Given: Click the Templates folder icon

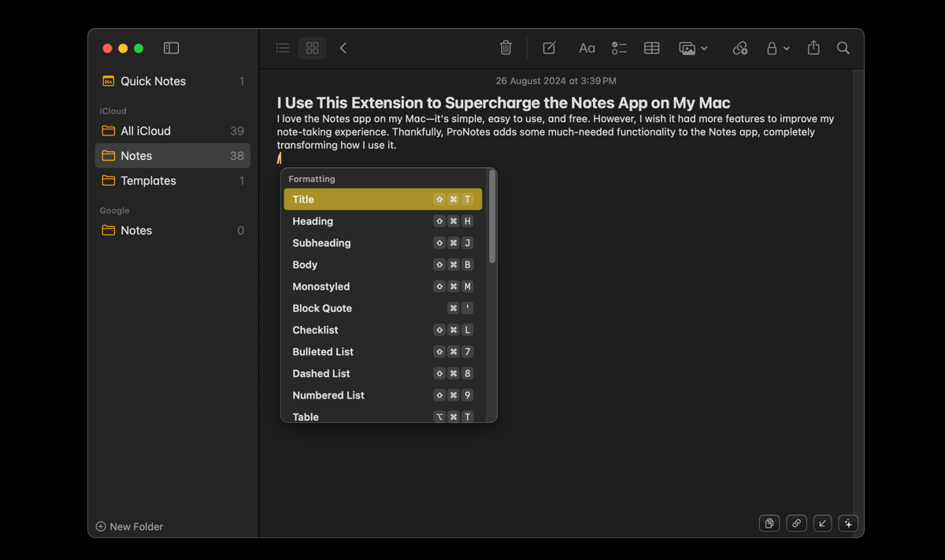Looking at the screenshot, I should [x=109, y=180].
